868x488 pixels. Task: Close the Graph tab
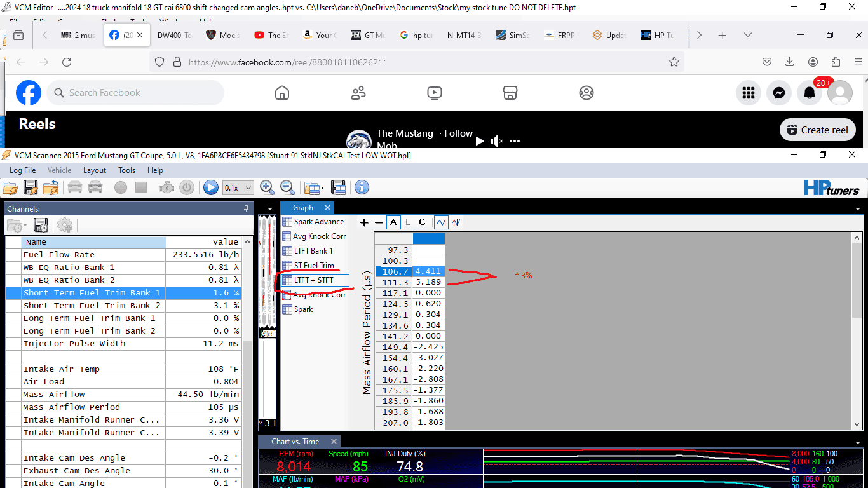pyautogui.click(x=328, y=208)
